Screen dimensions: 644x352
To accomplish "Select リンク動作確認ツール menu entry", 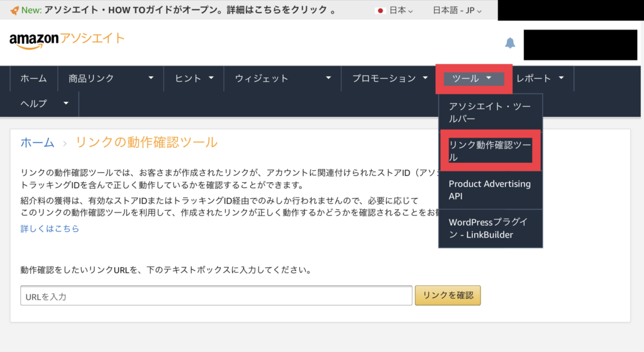I will pyautogui.click(x=491, y=151).
